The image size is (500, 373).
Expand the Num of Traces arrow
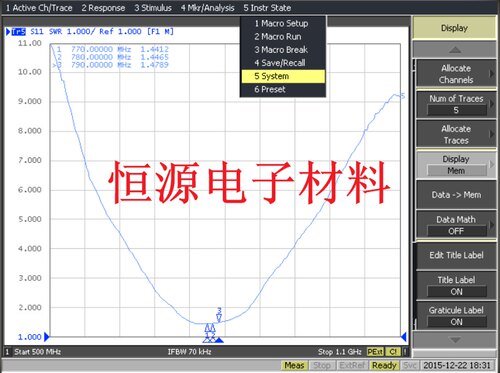click(492, 104)
